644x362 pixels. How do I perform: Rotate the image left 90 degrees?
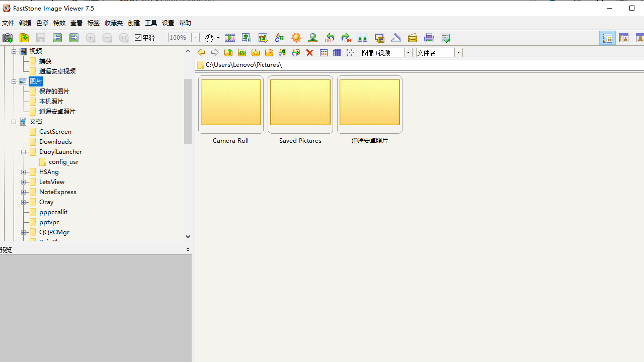(x=330, y=38)
